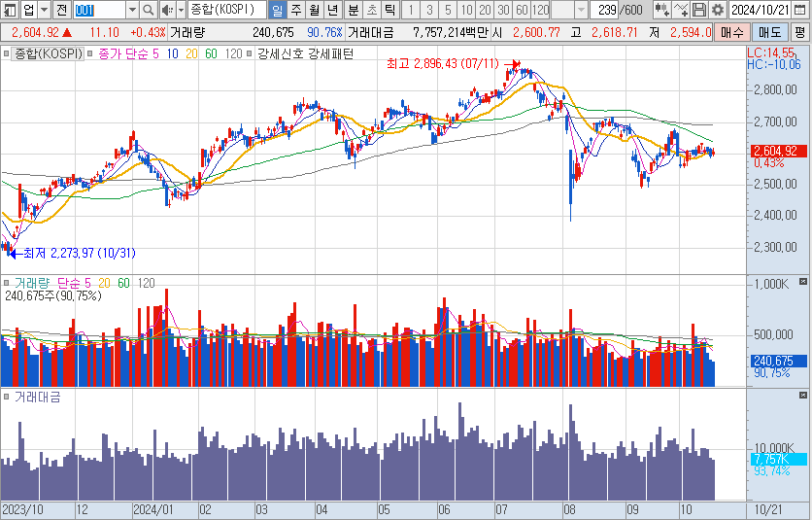812x520 pixels.
Task: Click the gray 120 moving average label in price legend
Action: 233,53
